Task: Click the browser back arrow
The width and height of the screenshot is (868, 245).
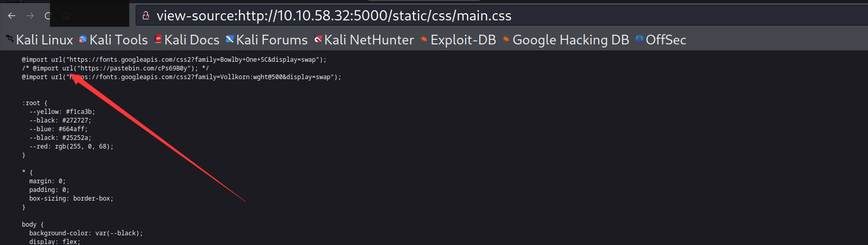Action: 12,16
